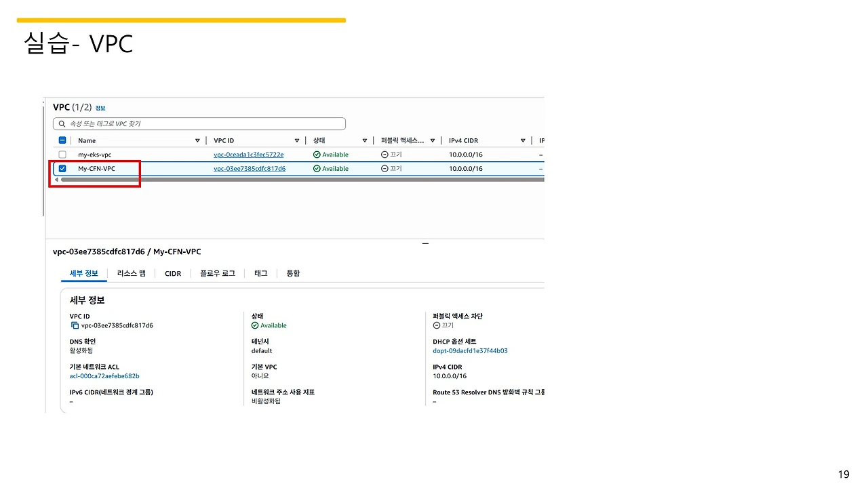Open DHCP option set dopt-09dacfd1e37f44b03
This screenshot has width=868, height=488.
point(470,351)
